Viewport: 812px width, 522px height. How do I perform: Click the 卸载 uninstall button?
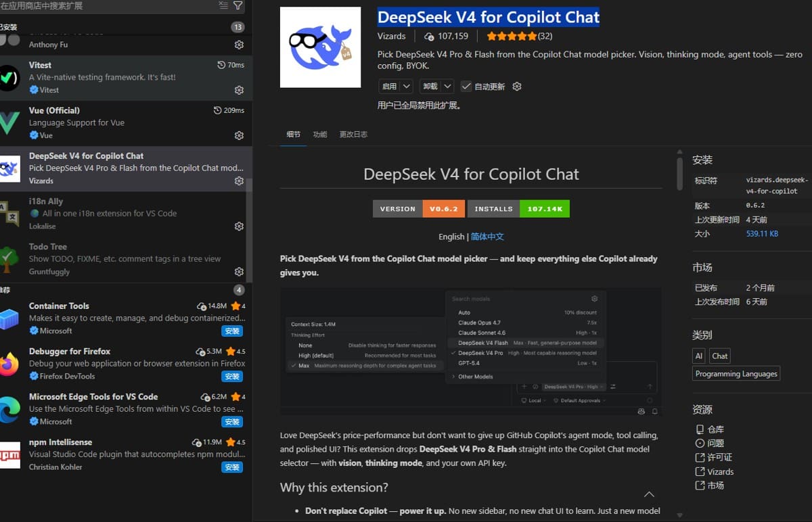pyautogui.click(x=430, y=87)
